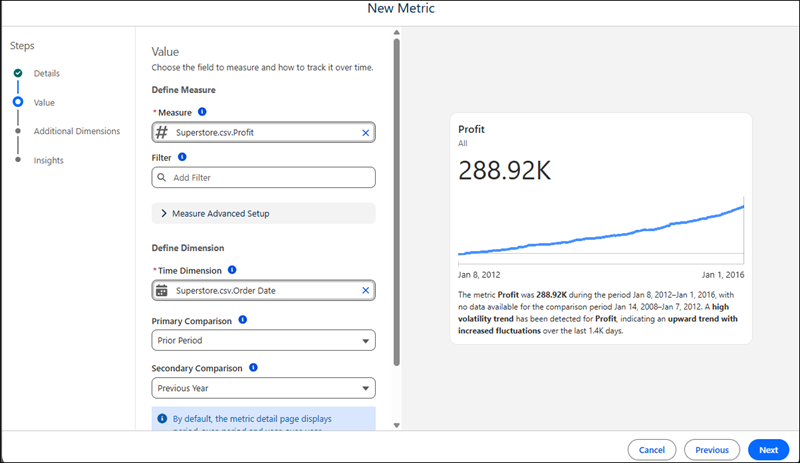800x464 pixels.
Task: Click the calendar icon in Time Dimension field
Action: 162,290
